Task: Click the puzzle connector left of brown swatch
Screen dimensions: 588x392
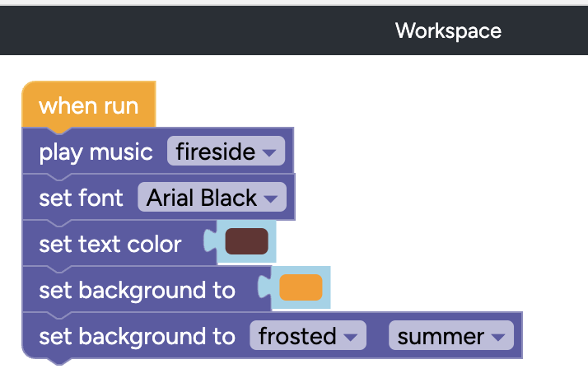Action: [x=211, y=243]
